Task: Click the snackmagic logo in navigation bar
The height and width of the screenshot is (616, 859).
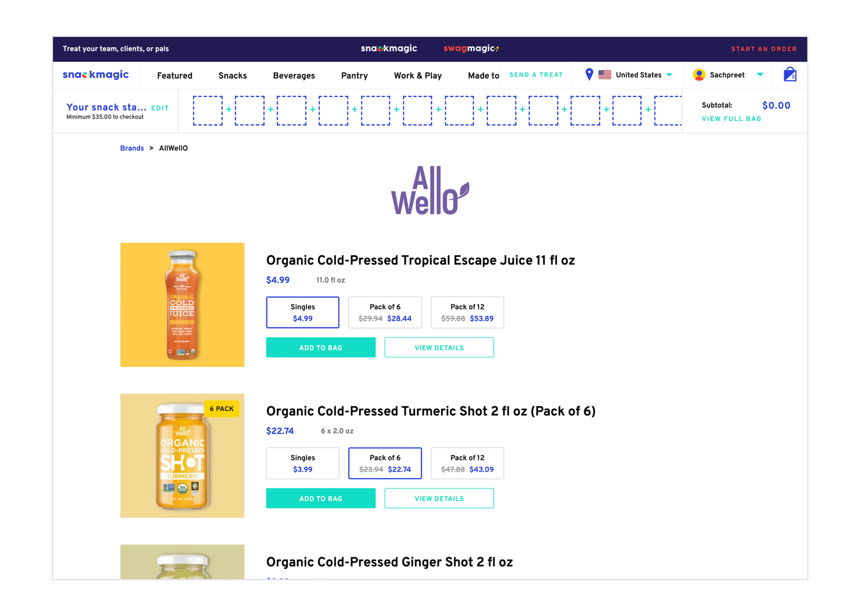Action: point(96,75)
